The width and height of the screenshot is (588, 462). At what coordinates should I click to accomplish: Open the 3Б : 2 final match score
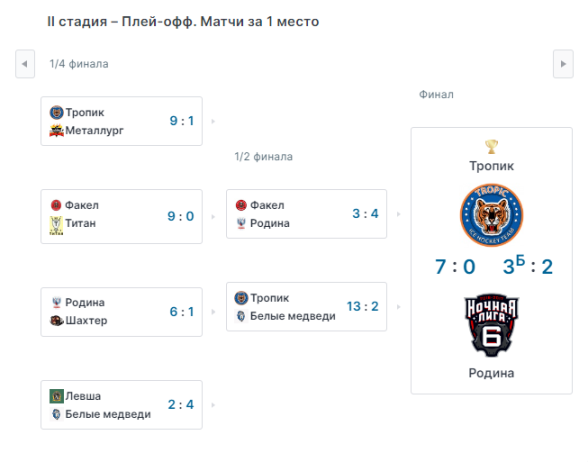(528, 266)
